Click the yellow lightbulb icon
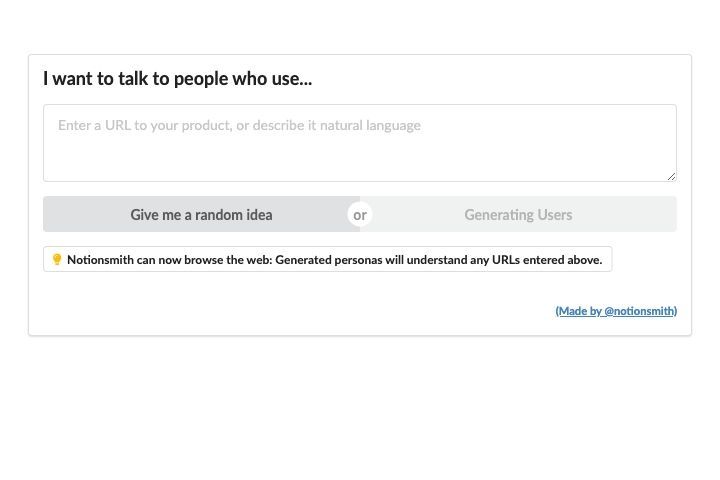 [x=57, y=260]
